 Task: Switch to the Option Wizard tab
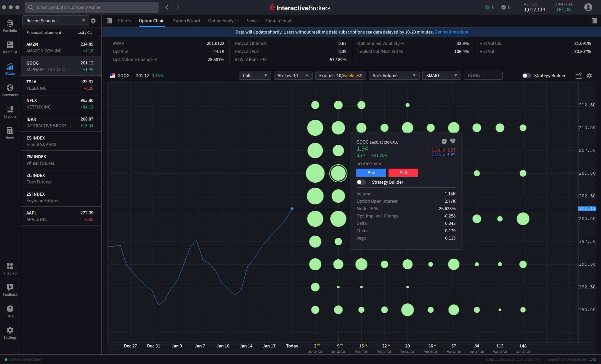[186, 20]
